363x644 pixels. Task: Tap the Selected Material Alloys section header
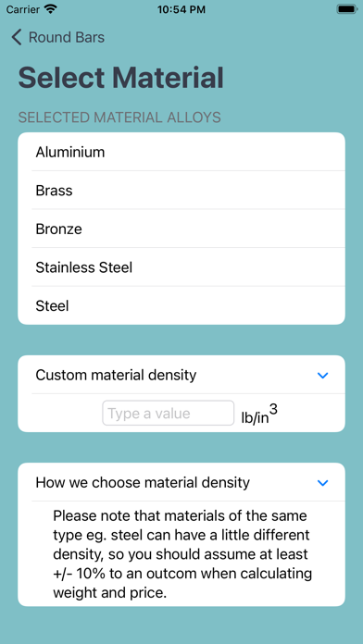tap(119, 118)
